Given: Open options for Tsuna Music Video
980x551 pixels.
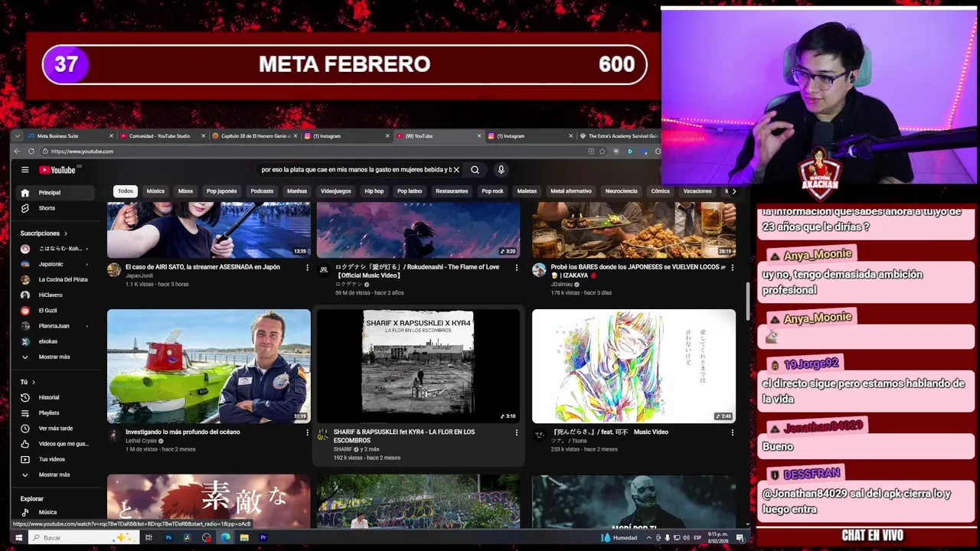Looking at the screenshot, I should pyautogui.click(x=732, y=432).
